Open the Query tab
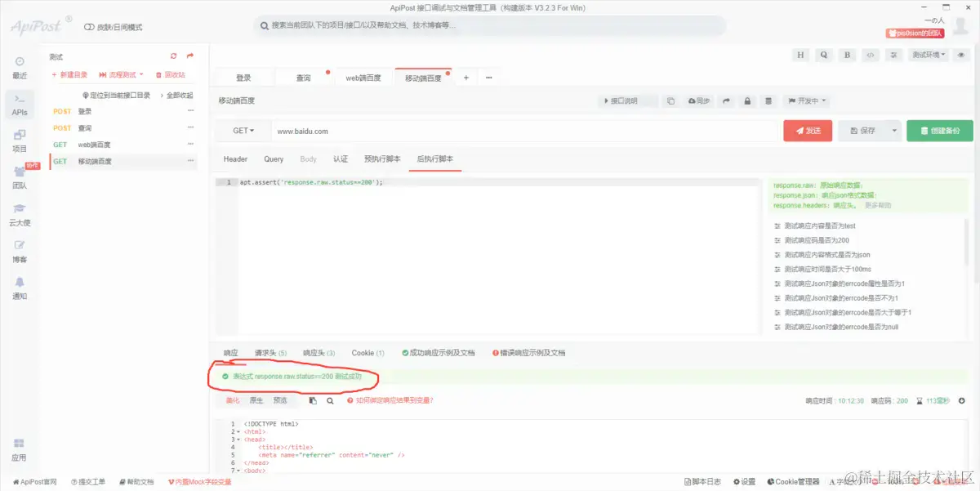The image size is (980, 491). (x=274, y=159)
